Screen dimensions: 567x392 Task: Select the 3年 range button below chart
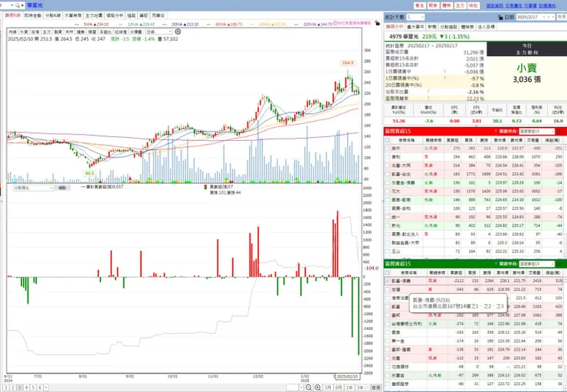[x=360, y=387]
